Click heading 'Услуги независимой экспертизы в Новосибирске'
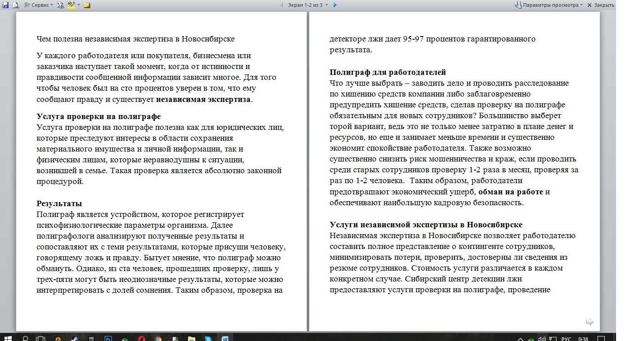 click(426, 225)
